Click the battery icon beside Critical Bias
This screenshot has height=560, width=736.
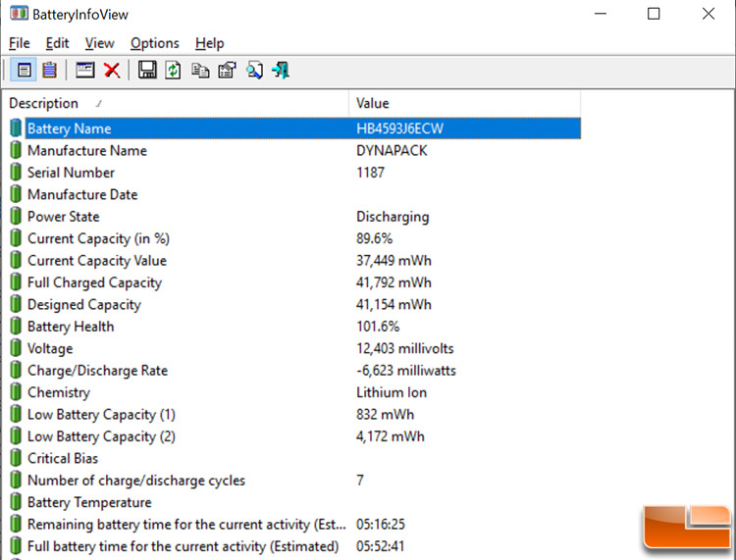click(16, 458)
